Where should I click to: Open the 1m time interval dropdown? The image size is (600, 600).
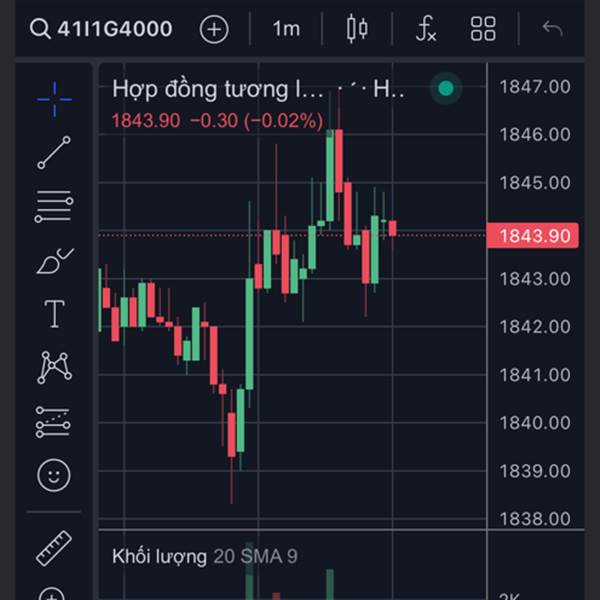286,29
